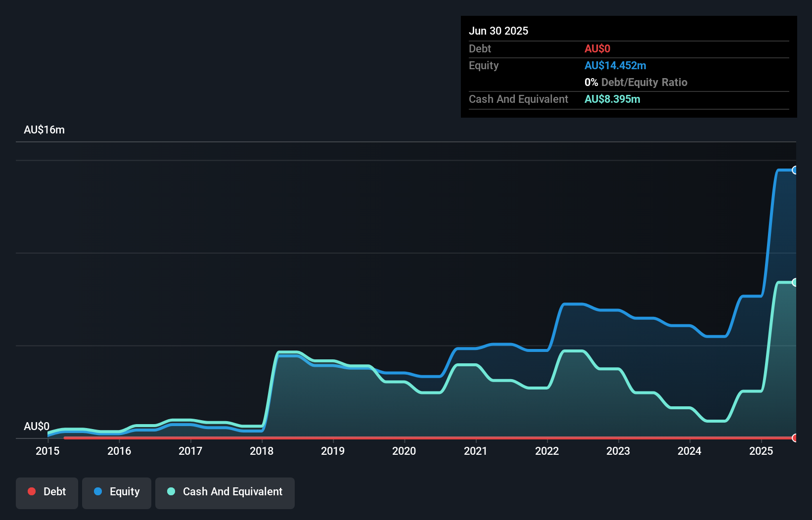Image resolution: width=812 pixels, height=520 pixels.
Task: Click the red Debt endpoint marker
Action: click(x=795, y=438)
